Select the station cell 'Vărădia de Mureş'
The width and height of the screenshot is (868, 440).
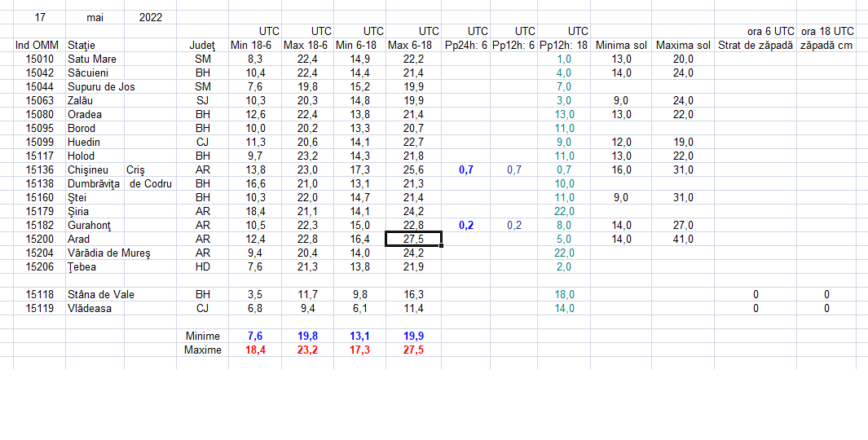(x=109, y=253)
